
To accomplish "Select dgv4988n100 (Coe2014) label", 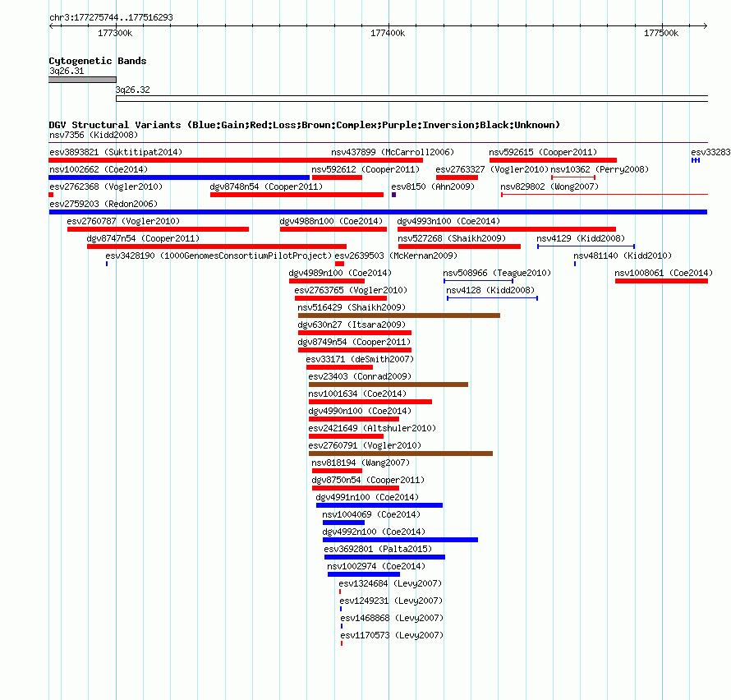I will click(x=331, y=221).
